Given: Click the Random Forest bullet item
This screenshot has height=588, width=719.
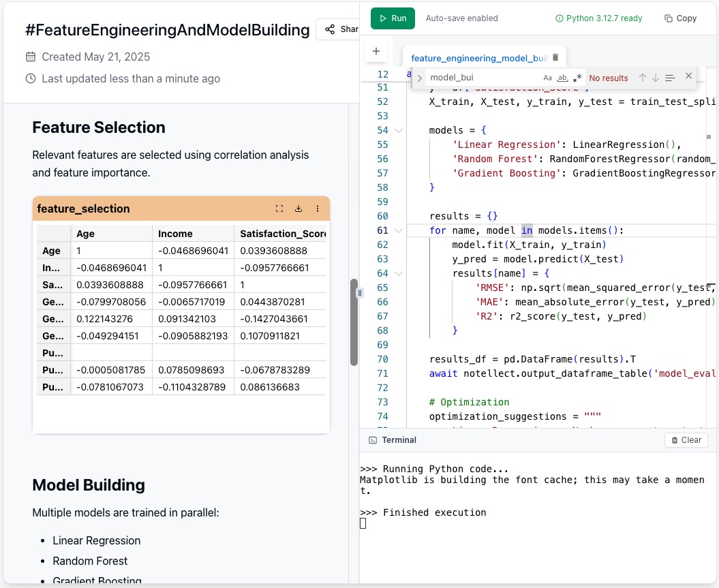Looking at the screenshot, I should tap(90, 561).
